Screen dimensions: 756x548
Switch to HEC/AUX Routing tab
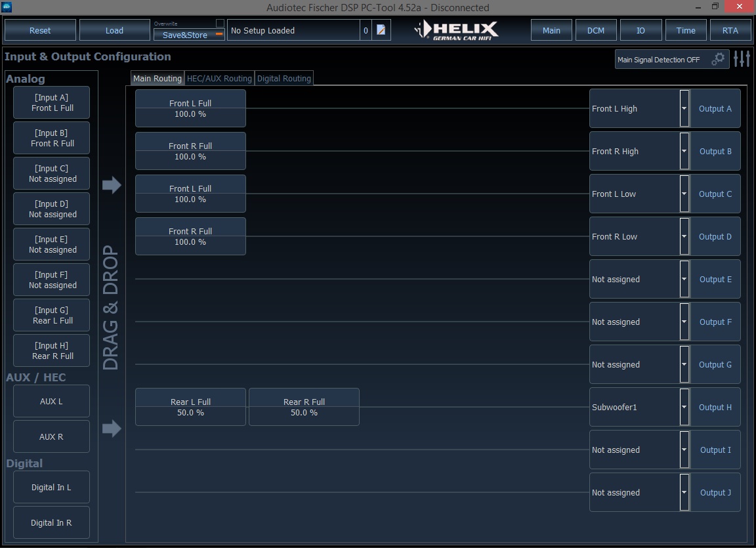click(219, 78)
